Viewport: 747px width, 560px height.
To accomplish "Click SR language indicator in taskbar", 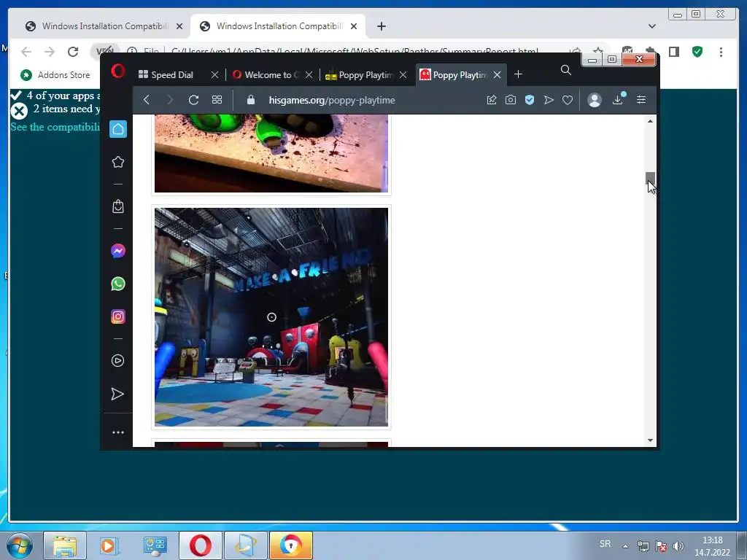I will coord(605,544).
